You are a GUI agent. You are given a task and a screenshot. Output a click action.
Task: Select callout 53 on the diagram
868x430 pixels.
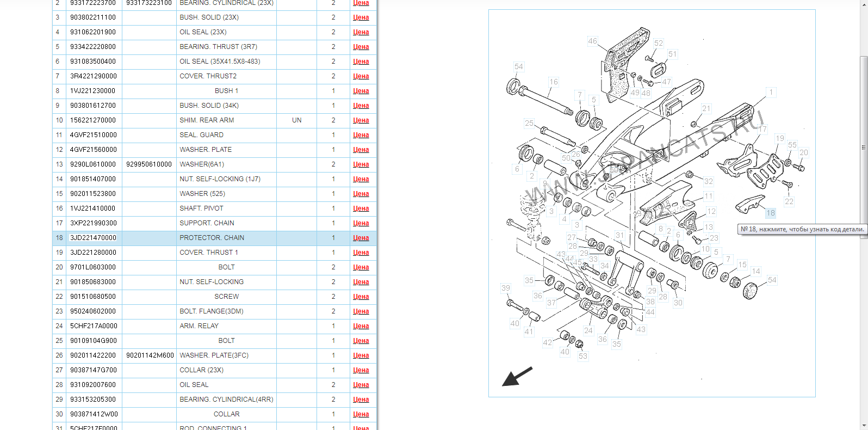coord(582,356)
